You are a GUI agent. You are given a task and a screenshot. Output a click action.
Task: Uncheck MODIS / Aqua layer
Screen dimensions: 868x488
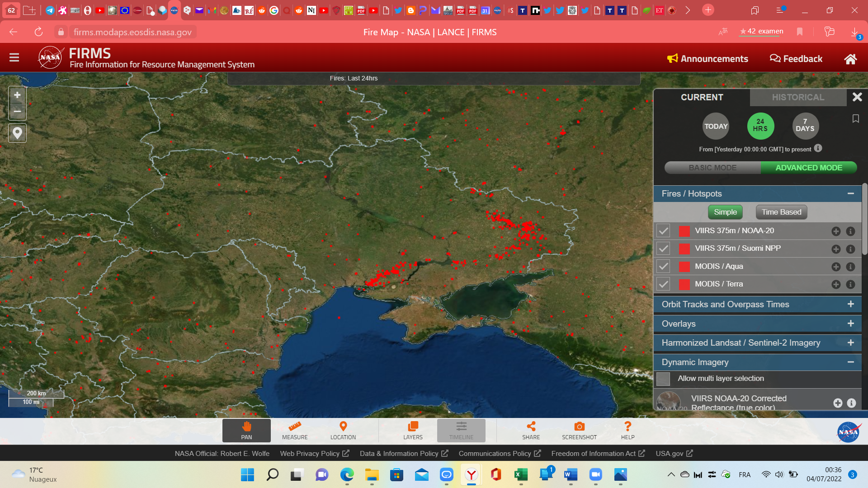click(663, 267)
